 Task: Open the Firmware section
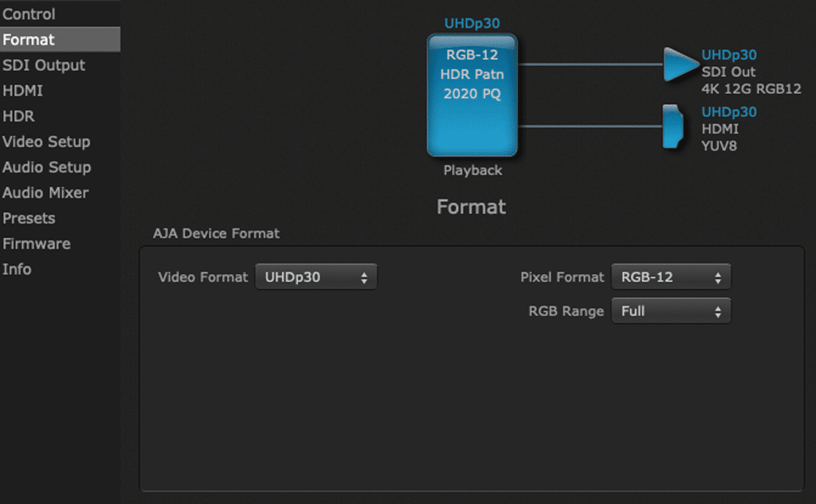(x=36, y=244)
